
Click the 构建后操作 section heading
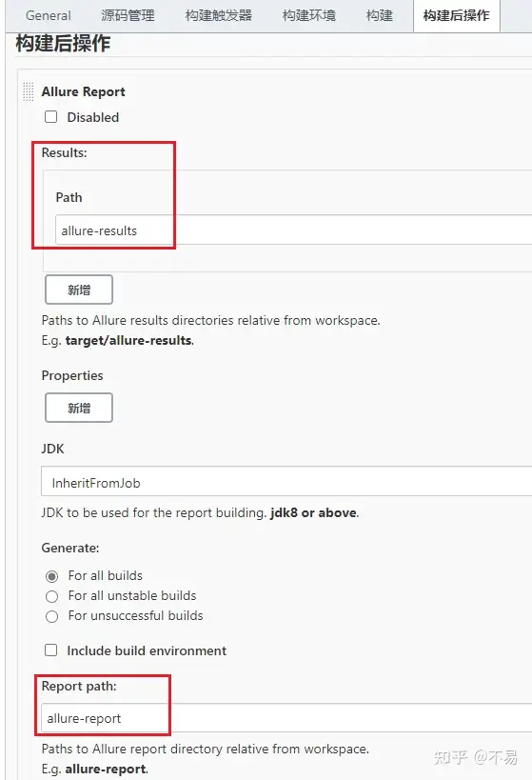(63, 43)
